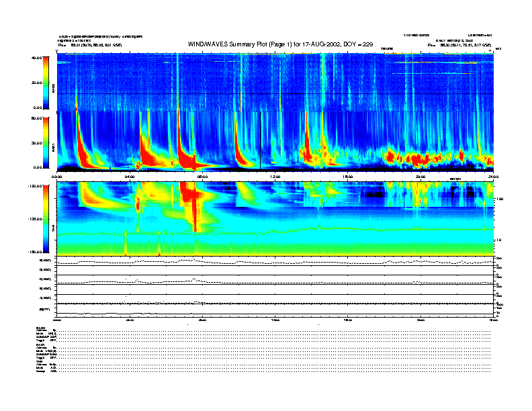Click the -120.00 tick on TNR color bar
The height and width of the screenshot is (411, 532).
pyautogui.click(x=36, y=186)
